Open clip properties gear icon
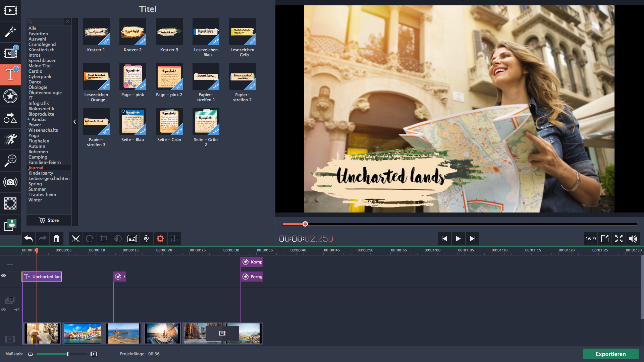644x362 pixels. (x=160, y=239)
